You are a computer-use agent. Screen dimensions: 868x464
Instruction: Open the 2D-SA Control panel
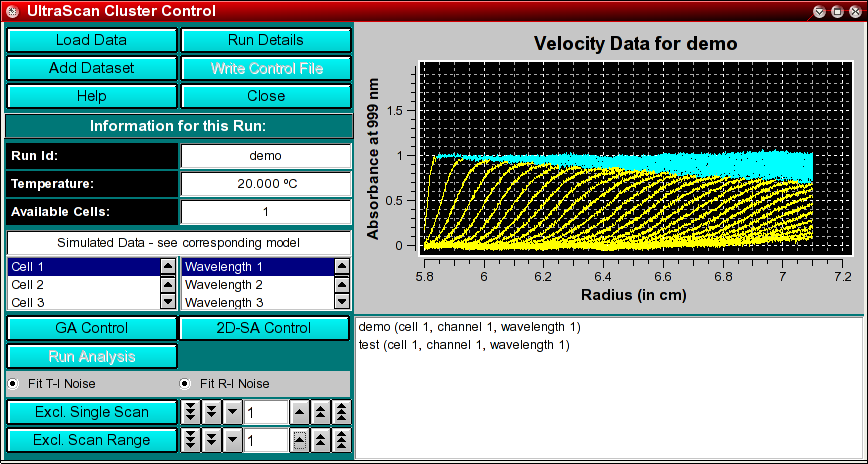(x=265, y=328)
